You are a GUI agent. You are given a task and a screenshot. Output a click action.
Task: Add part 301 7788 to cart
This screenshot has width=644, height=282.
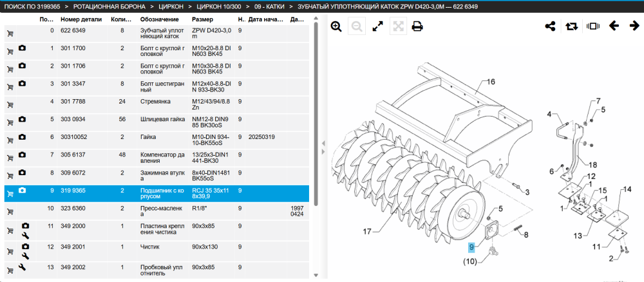pos(10,105)
